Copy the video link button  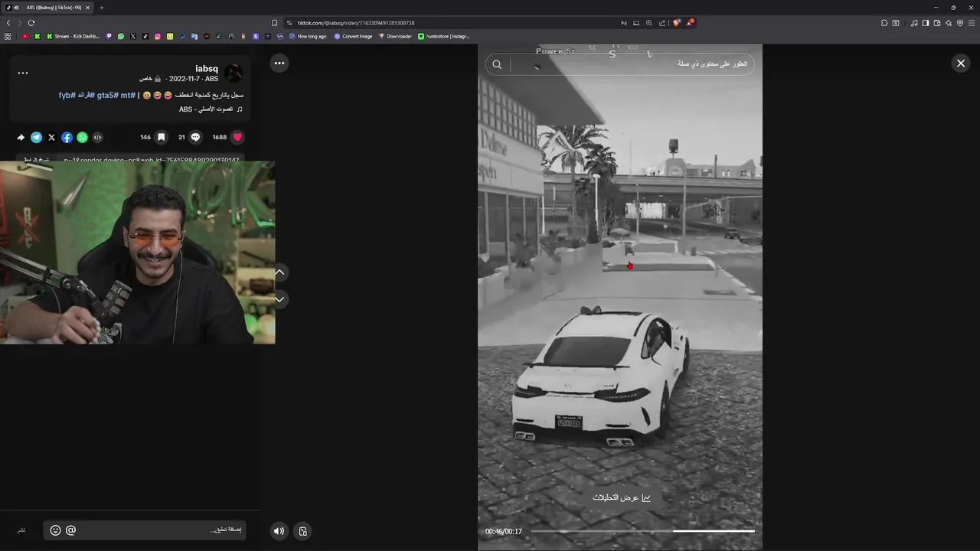point(37,160)
